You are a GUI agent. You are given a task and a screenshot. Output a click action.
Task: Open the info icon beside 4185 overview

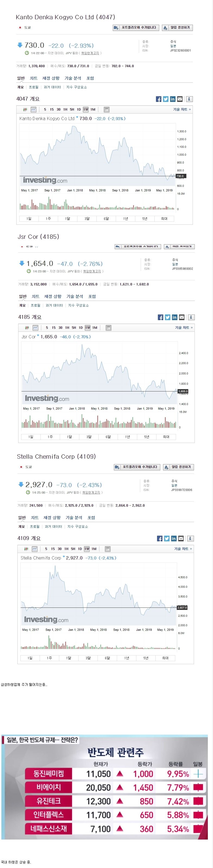[x=191, y=317]
